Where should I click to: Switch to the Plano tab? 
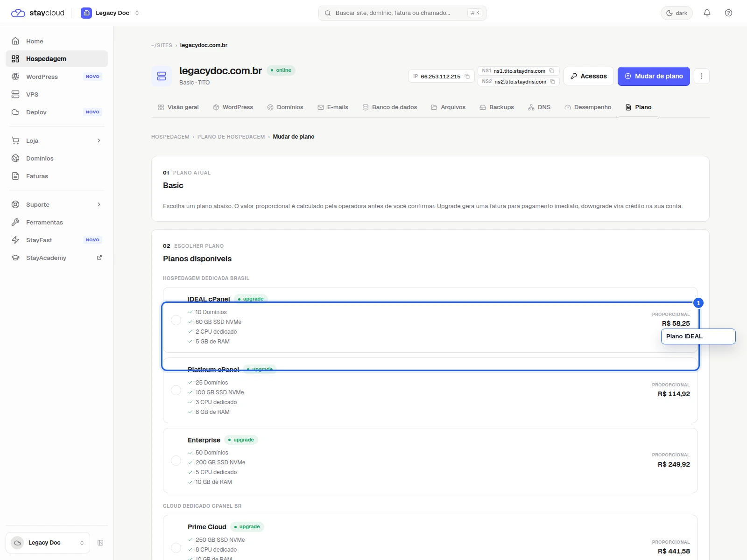tap(638, 107)
